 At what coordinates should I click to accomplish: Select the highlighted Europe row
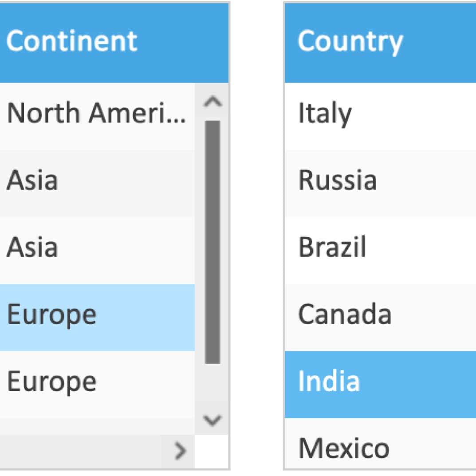97,318
